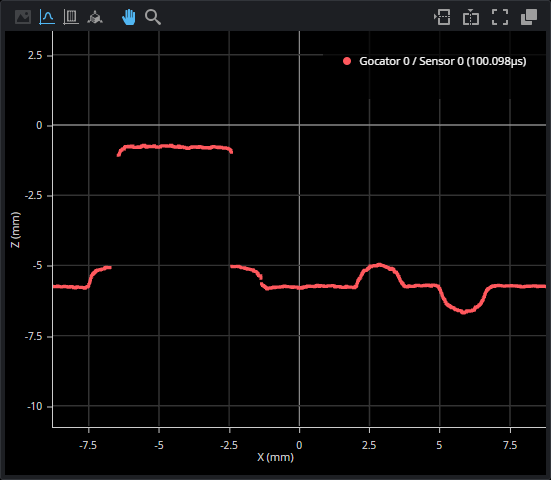Click the -10 tick on the Z axis
Image resolution: width=551 pixels, height=480 pixels.
[x=35, y=407]
